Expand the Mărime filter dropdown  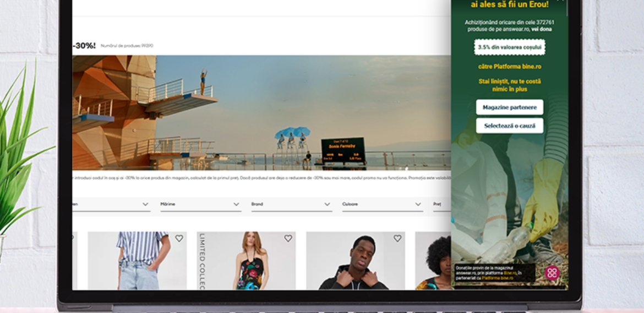click(x=201, y=204)
